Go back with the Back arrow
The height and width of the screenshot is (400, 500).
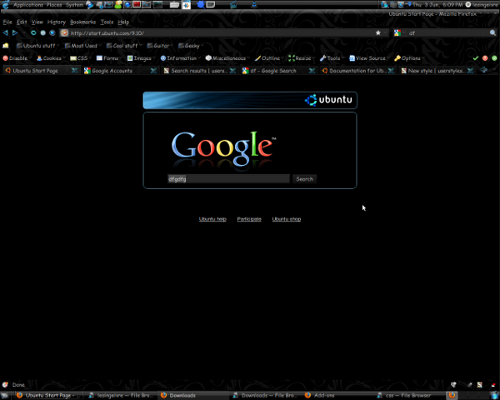click(5, 33)
